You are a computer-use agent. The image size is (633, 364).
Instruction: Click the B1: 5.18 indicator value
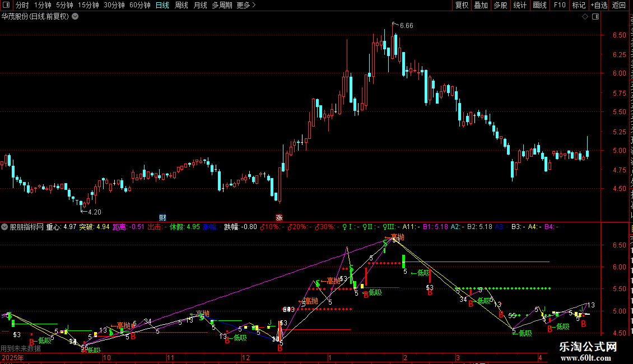[x=436, y=227]
